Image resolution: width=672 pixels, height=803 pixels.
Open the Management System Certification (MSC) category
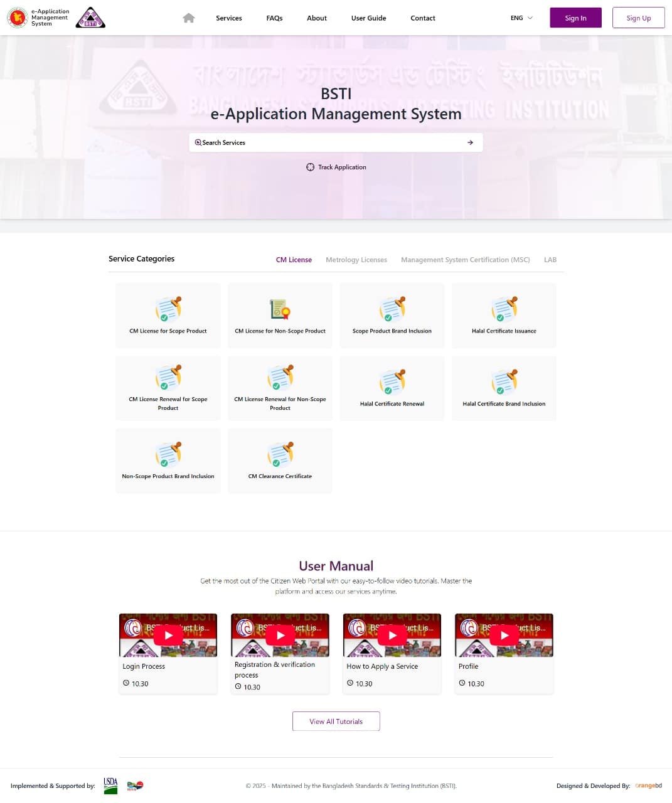(x=465, y=259)
